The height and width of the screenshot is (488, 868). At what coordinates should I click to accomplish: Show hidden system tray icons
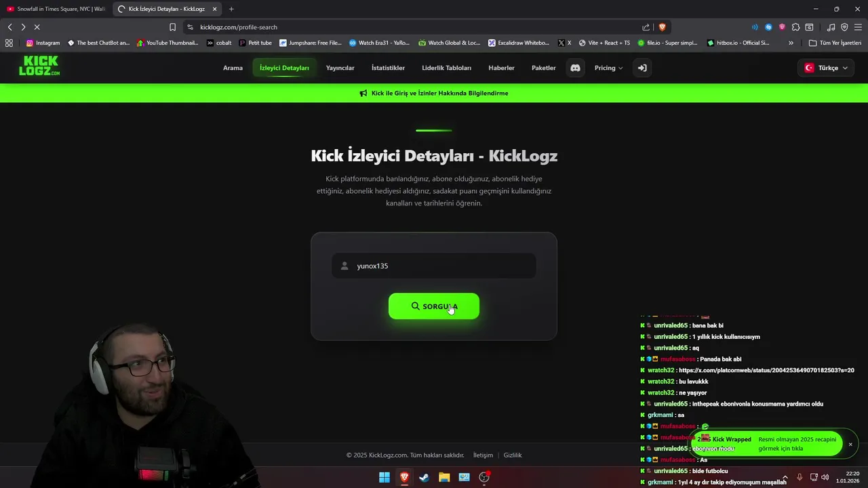point(785,477)
